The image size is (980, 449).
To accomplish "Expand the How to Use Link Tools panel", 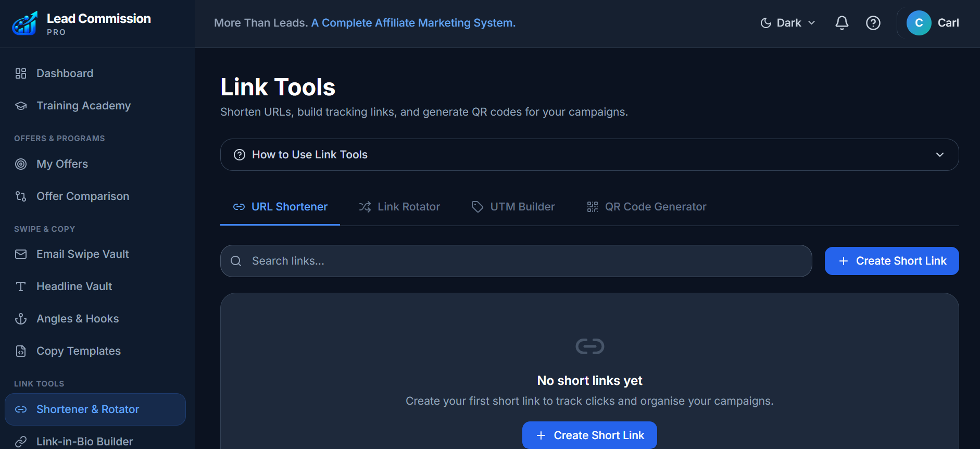I will click(589, 155).
